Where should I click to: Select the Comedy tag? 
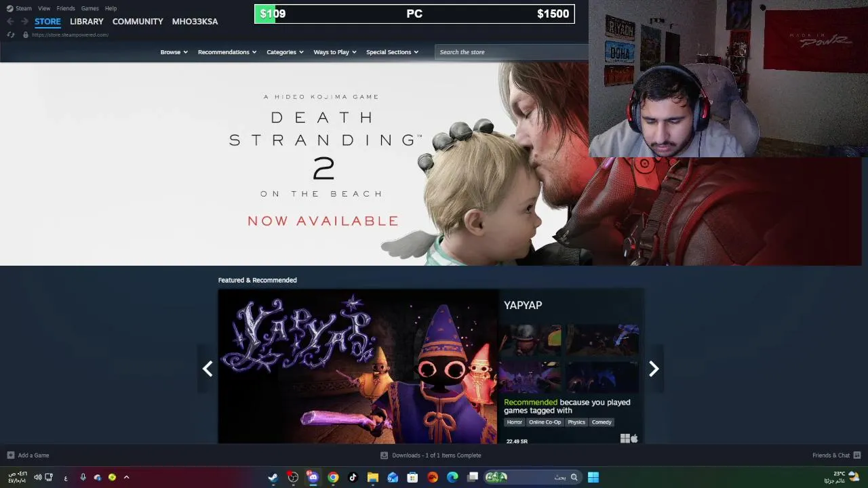(601, 422)
